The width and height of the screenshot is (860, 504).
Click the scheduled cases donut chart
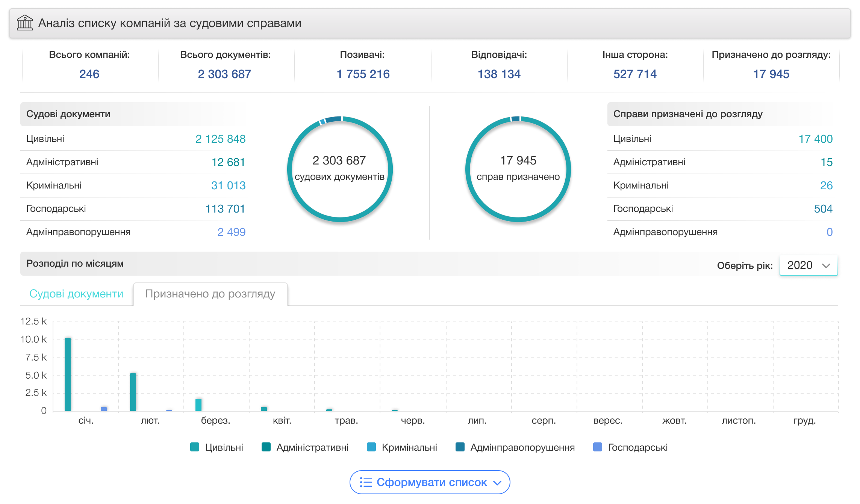point(518,169)
